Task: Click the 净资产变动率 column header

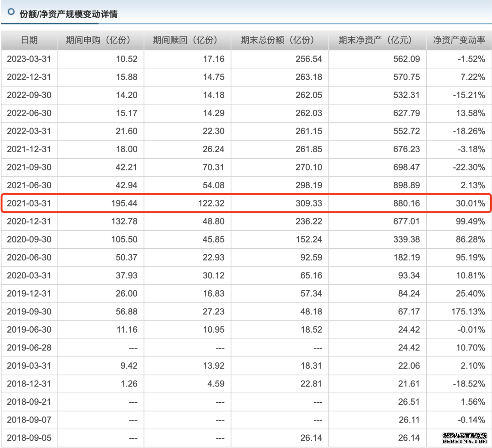Action: click(459, 40)
